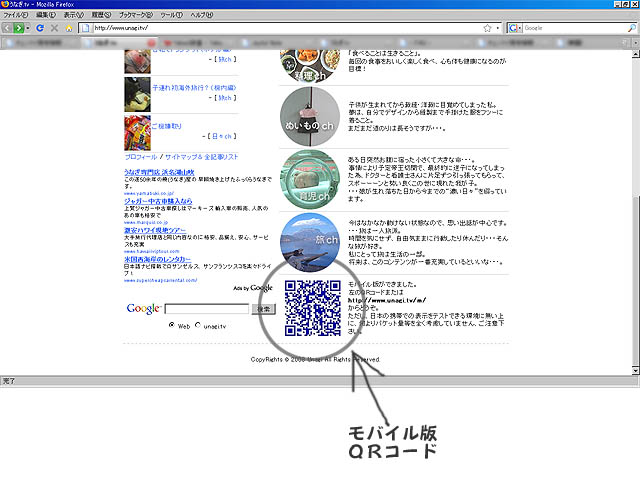Open the ad 激安ハワイ現地ツアー
This screenshot has width=640, height=480.
click(x=155, y=230)
